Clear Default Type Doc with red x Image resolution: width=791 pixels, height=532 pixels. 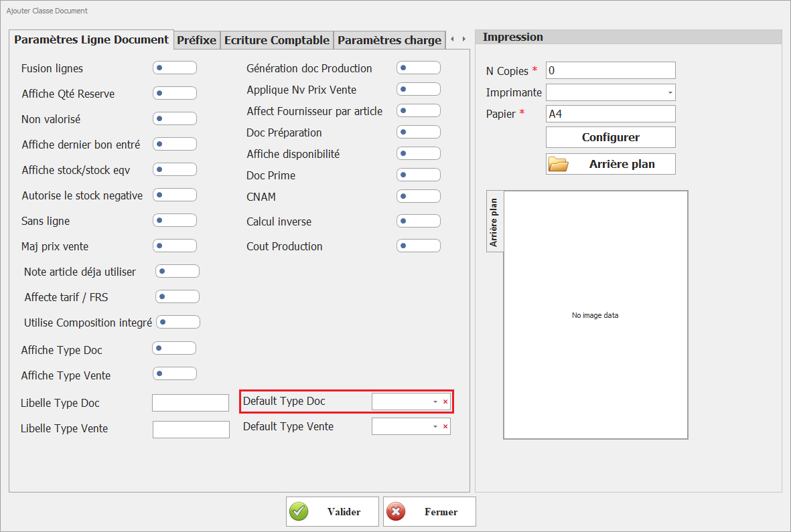(445, 402)
